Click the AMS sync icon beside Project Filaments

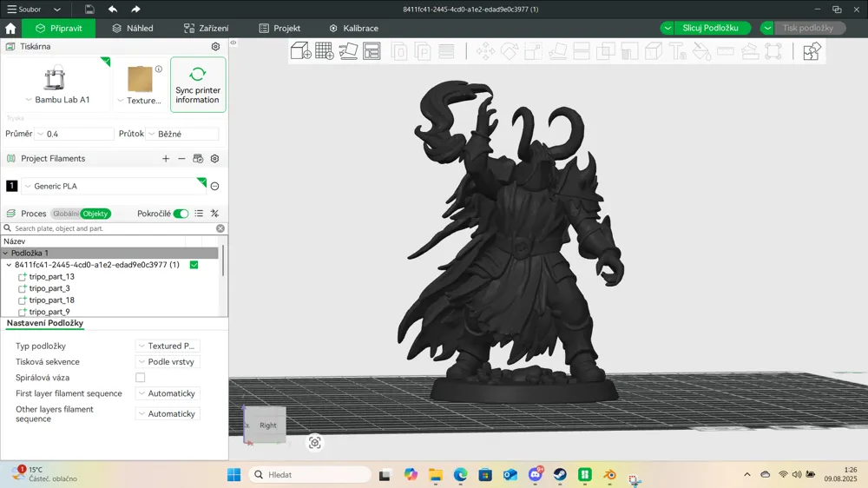[198, 158]
